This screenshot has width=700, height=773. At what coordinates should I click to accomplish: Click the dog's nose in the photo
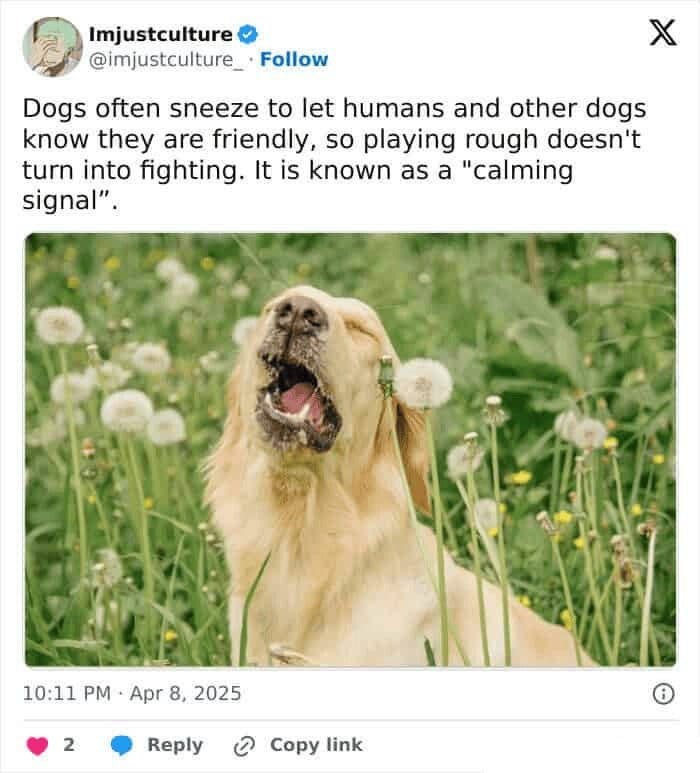(300, 315)
